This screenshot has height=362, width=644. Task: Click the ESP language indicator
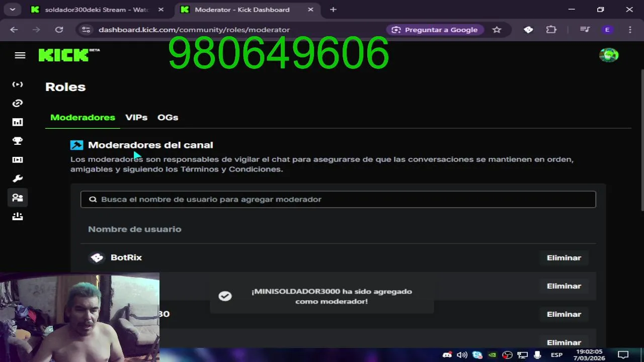point(556,355)
